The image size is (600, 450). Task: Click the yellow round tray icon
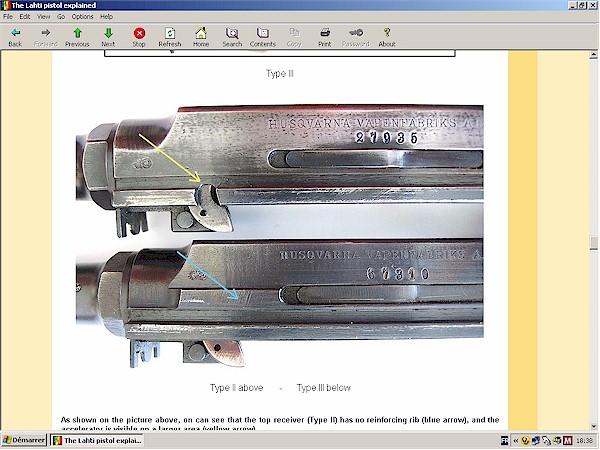click(525, 441)
